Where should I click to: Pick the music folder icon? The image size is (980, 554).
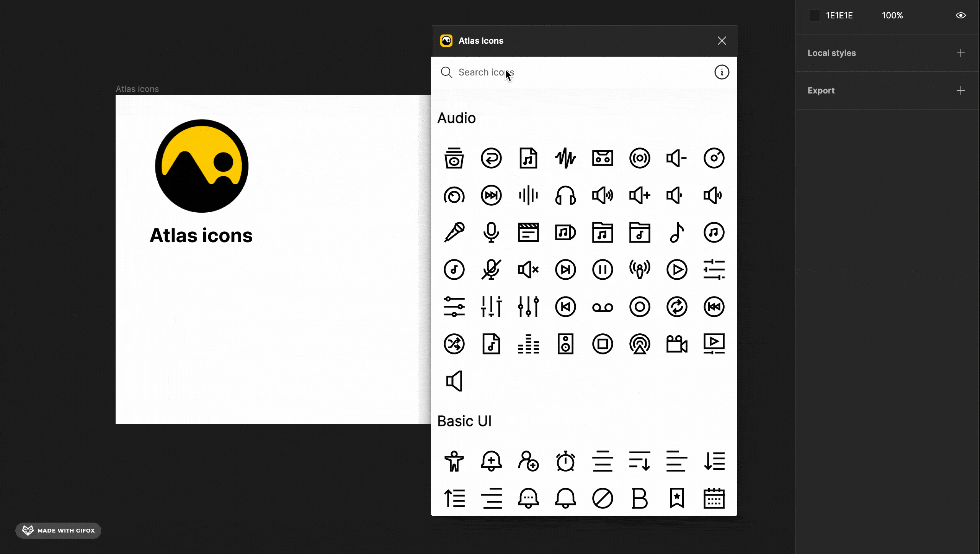pyautogui.click(x=603, y=233)
